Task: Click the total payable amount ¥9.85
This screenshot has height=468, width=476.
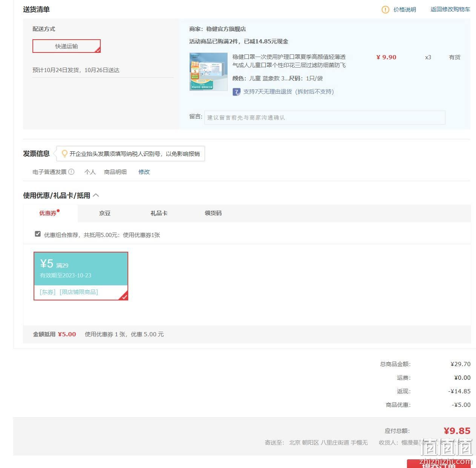Action: point(457,431)
